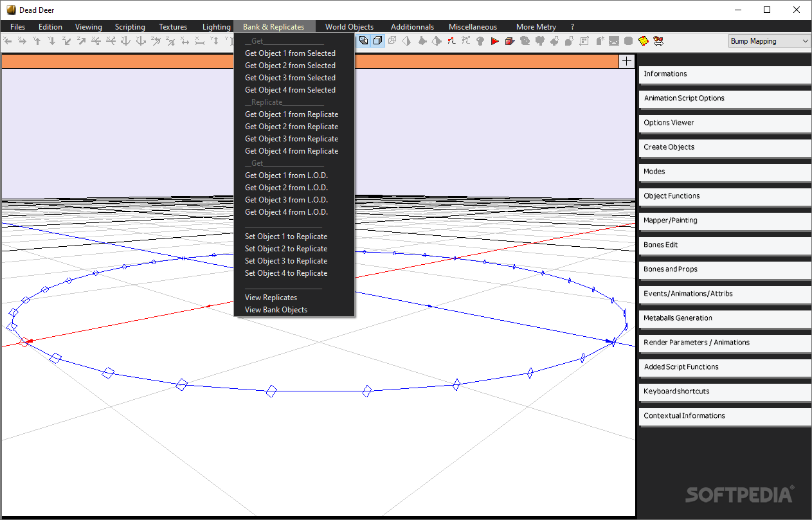Click the gray mushroom-shaped icon
Viewport: 812px width, 520px height.
(x=480, y=41)
